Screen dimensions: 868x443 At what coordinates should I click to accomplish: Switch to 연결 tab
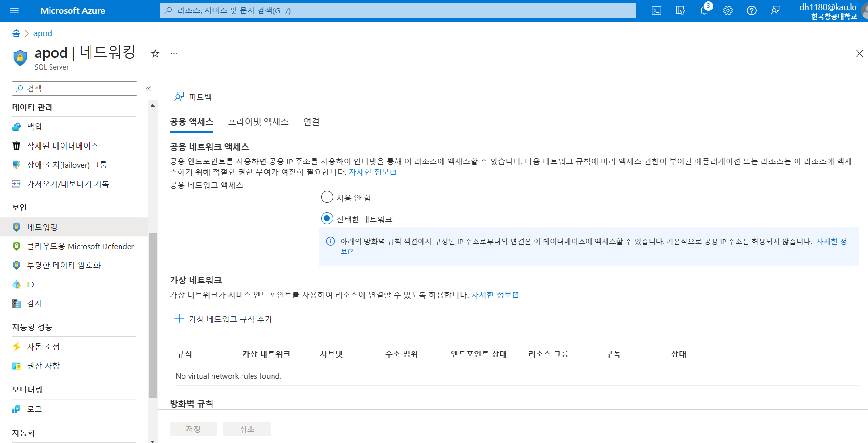pyautogui.click(x=312, y=122)
